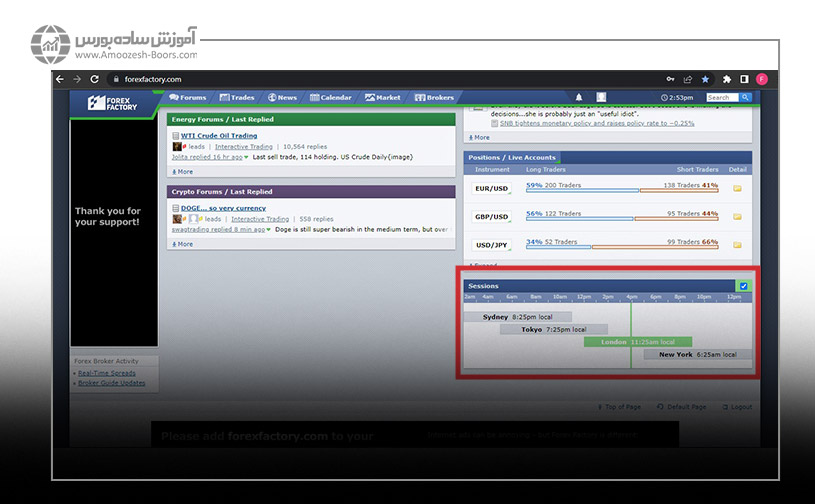Open USD/JPY detail folder icon

coord(738,244)
